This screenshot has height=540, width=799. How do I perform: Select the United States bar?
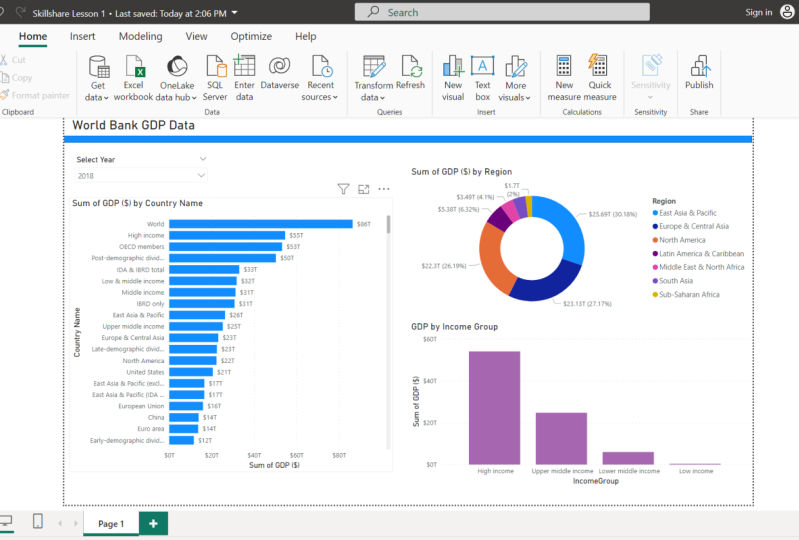(191, 372)
